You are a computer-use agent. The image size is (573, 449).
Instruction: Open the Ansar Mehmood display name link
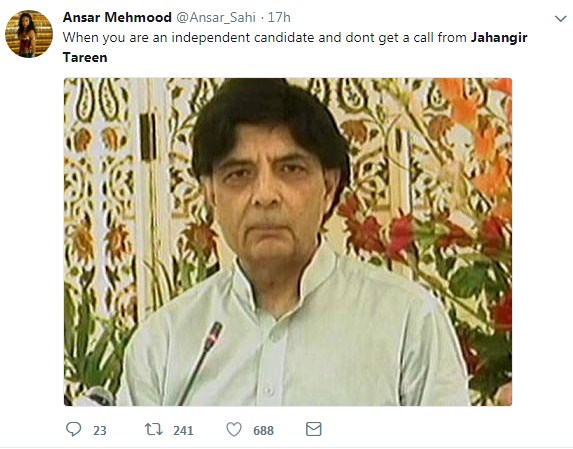tap(117, 17)
